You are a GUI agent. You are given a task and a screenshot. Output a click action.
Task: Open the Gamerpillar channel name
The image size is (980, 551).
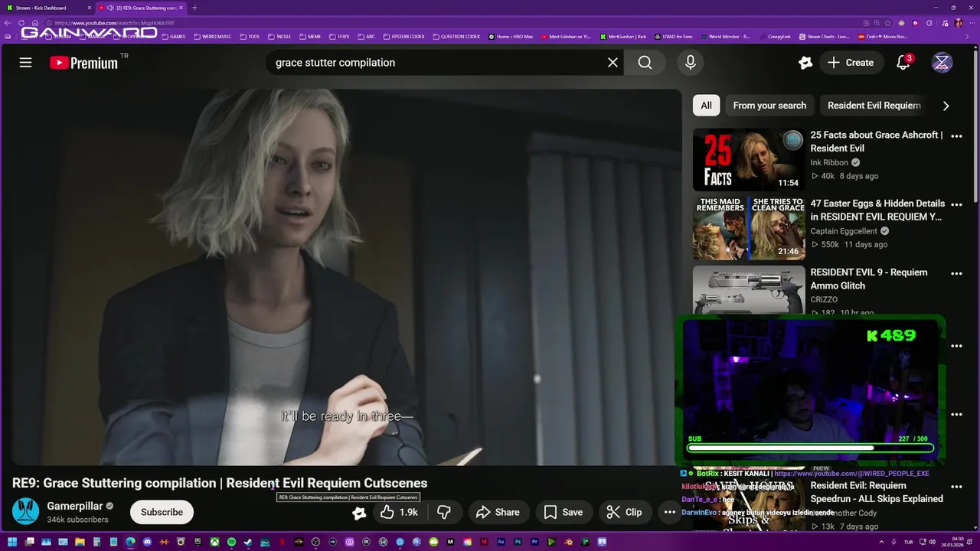74,506
